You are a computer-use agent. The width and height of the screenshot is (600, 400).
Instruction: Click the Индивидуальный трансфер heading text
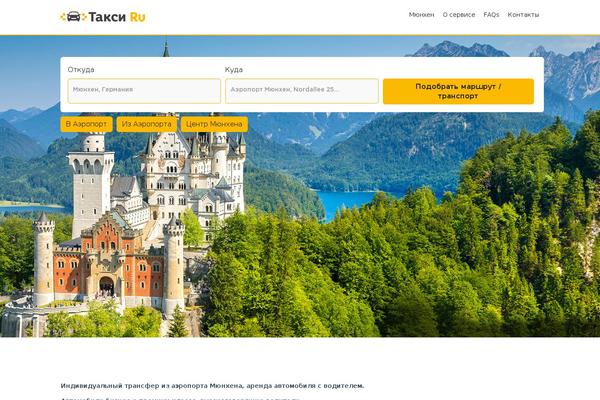(x=212, y=386)
